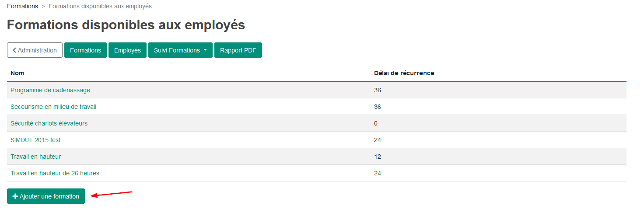Click the Formations breadcrumb link
This screenshot has height=216, width=644.
click(x=22, y=7)
